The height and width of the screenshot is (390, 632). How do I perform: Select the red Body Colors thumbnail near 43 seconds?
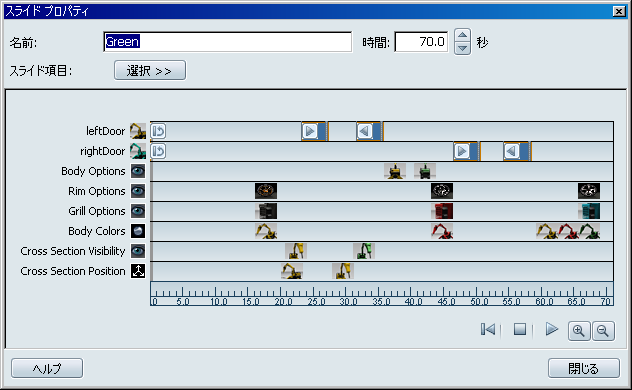(x=442, y=231)
